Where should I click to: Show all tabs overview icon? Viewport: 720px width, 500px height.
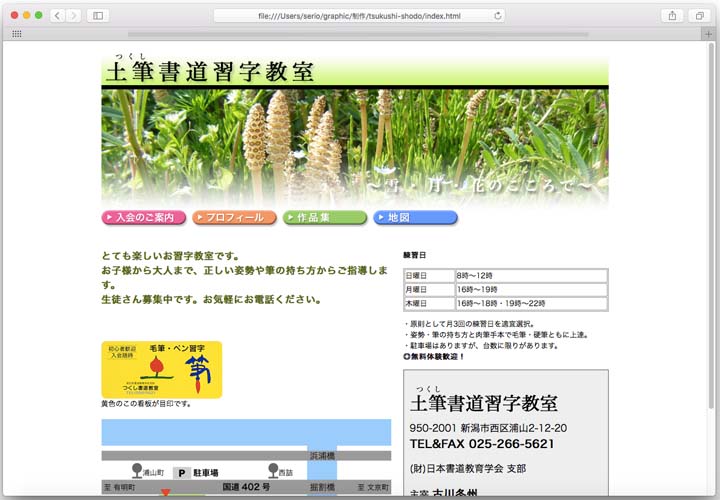699,15
